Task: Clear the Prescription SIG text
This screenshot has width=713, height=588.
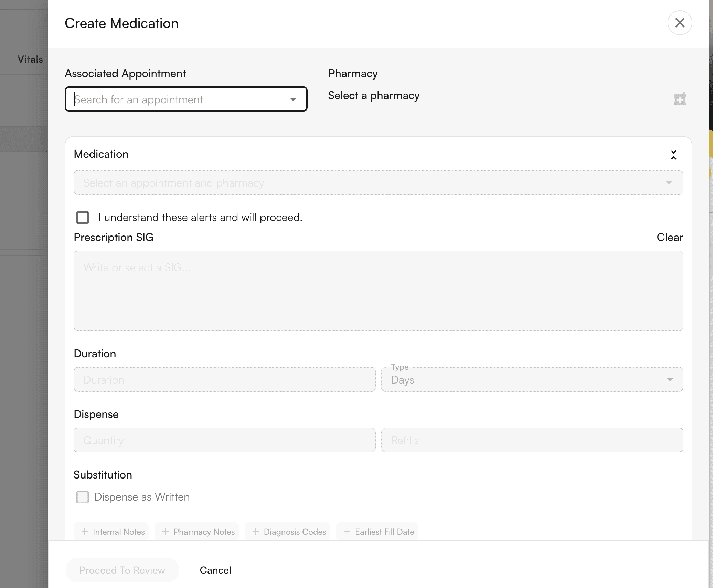Action: click(x=669, y=237)
